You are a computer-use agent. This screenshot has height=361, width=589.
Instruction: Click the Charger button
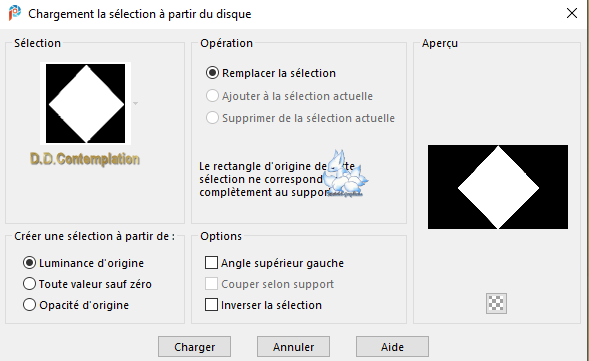click(194, 346)
